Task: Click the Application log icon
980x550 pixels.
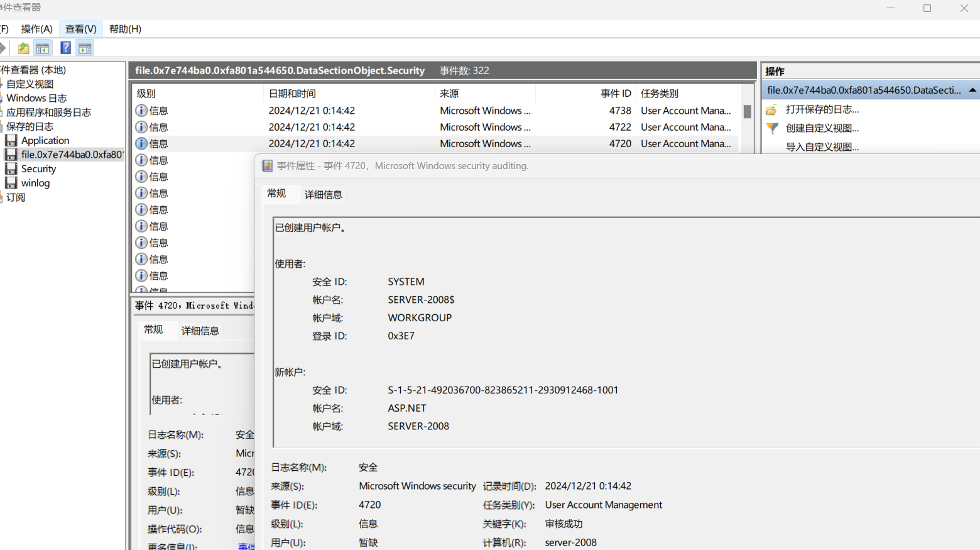Action: coord(11,140)
